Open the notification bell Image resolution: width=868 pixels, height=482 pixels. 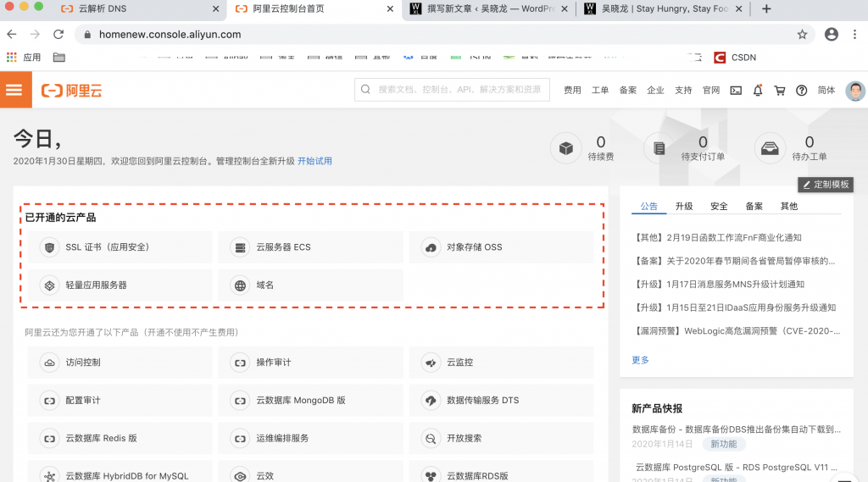[x=758, y=90]
